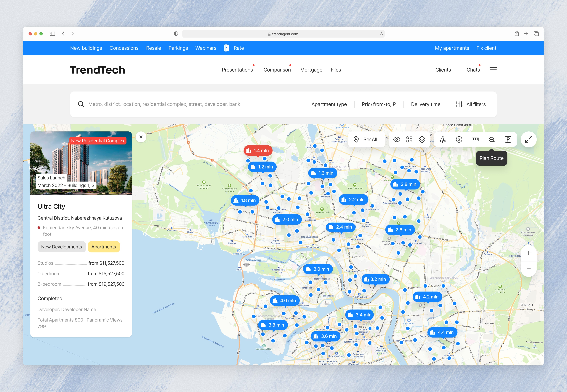Select the New Developments tag

62,247
